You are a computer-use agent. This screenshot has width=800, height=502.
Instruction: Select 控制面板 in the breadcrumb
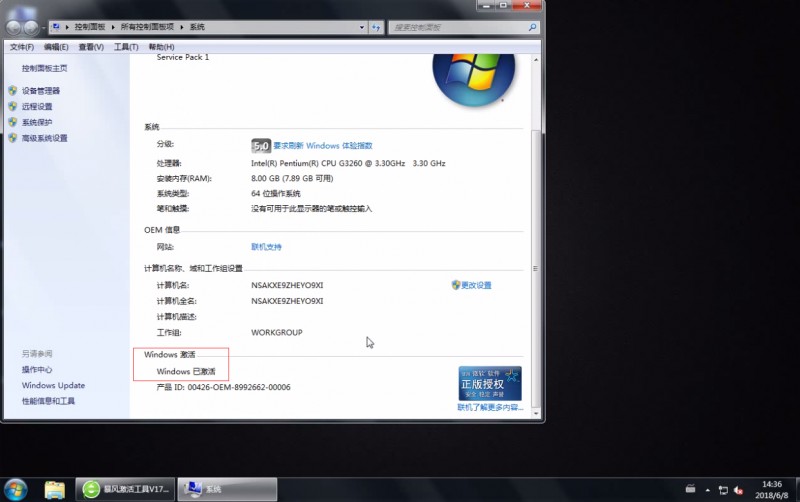[90, 27]
